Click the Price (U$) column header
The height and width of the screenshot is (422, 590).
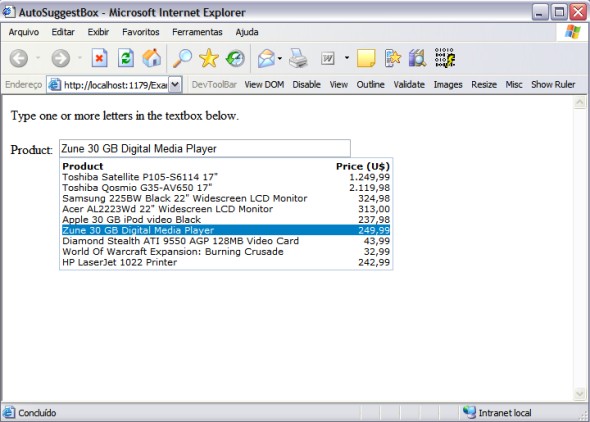pos(363,166)
